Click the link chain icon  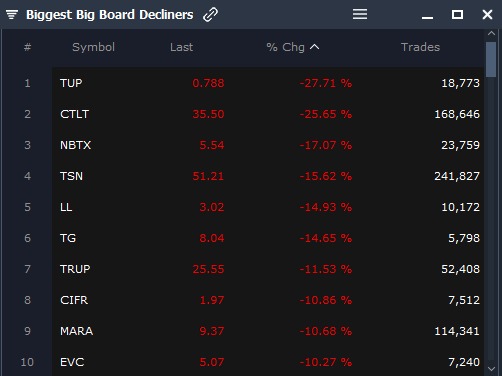(210, 15)
